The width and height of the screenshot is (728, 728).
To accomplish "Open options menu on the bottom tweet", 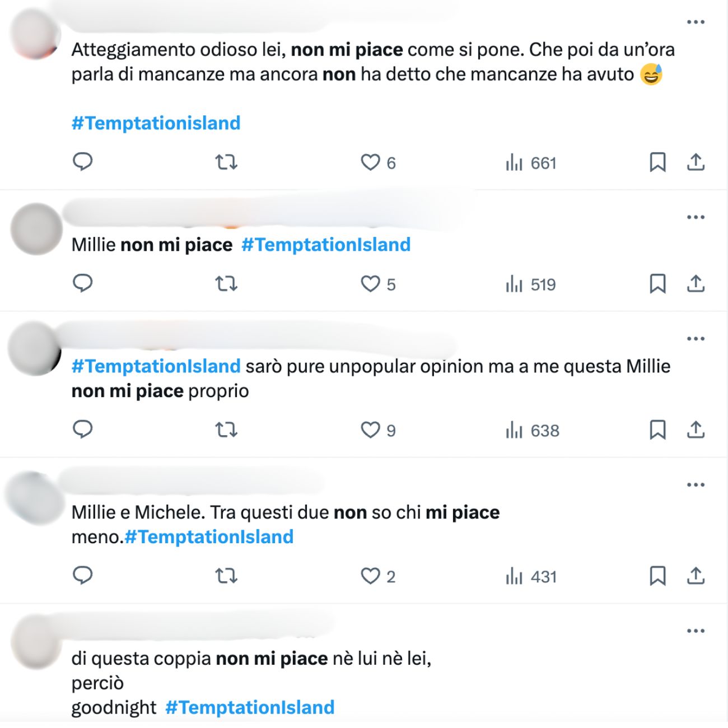I will click(x=696, y=631).
